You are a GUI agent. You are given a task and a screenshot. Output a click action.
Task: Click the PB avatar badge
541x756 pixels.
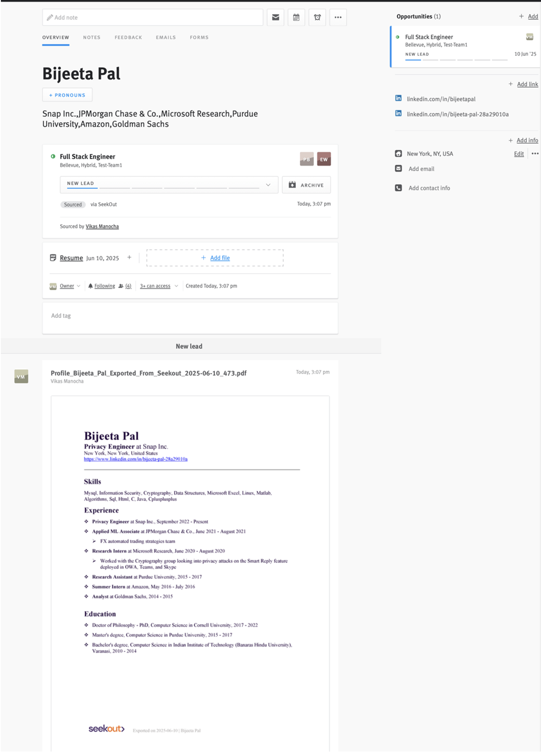click(307, 159)
